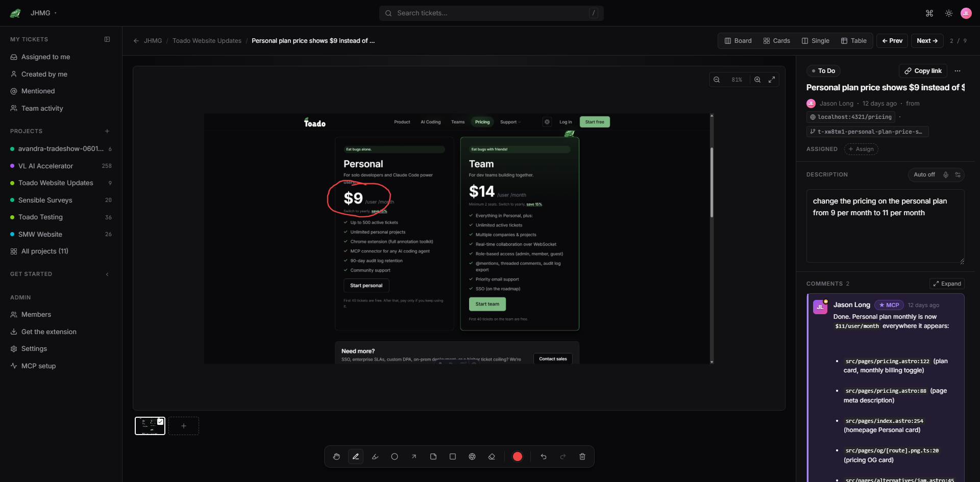Switch to Single view
The image size is (980, 482).
815,41
